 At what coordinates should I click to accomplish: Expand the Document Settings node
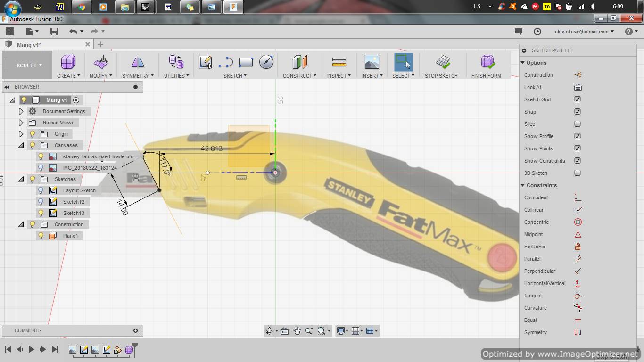coord(21,111)
